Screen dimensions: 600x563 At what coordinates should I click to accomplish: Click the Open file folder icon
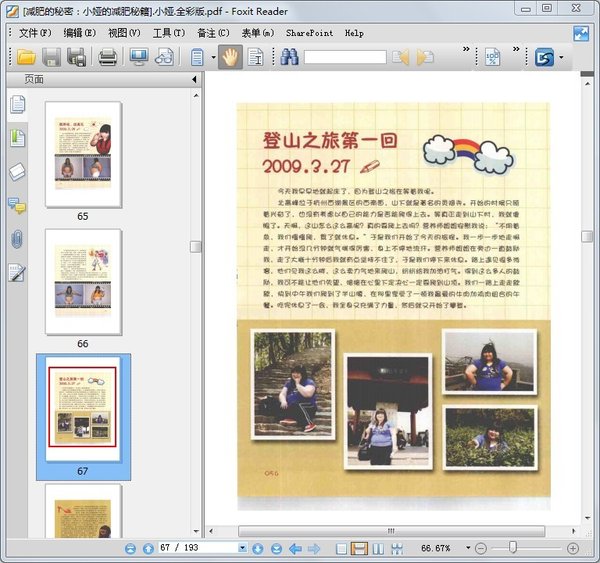click(x=26, y=57)
